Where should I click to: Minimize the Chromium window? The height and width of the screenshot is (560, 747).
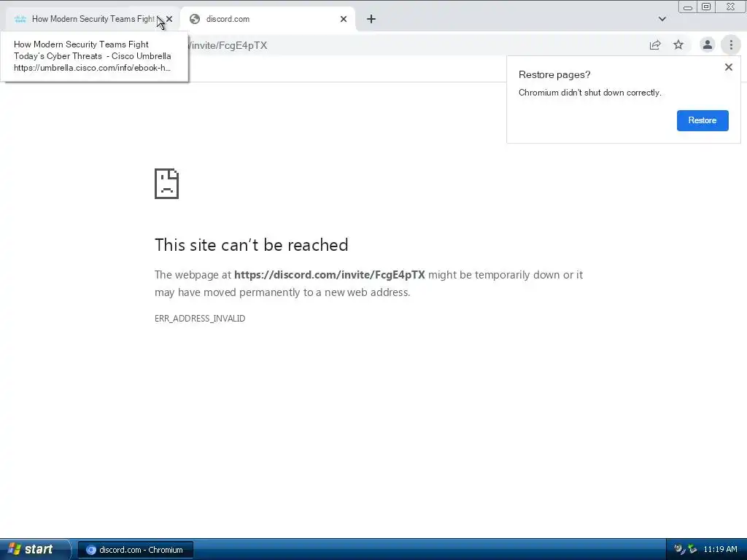pos(687,7)
